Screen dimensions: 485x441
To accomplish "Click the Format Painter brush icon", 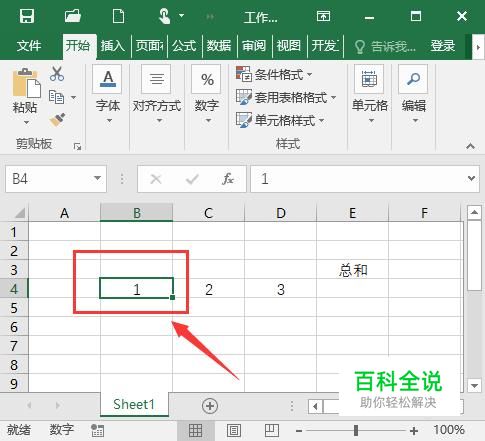I will [x=57, y=120].
